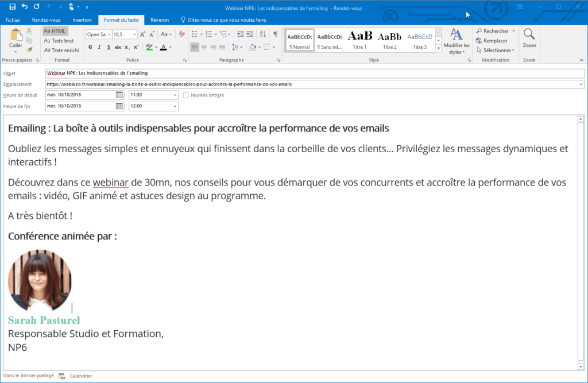Open the end date calendar picker
Viewport: 588px width, 383px height.
[x=119, y=106]
